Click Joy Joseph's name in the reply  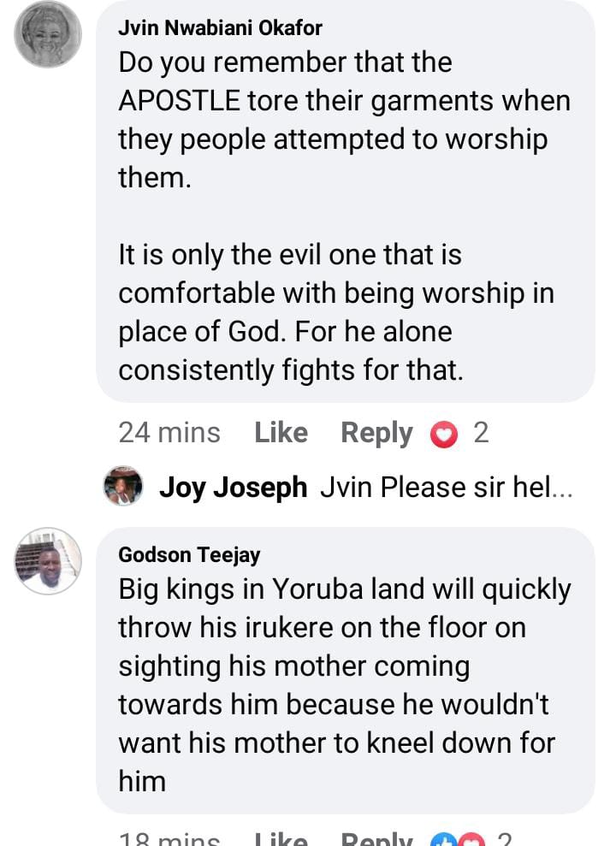pyautogui.click(x=233, y=488)
